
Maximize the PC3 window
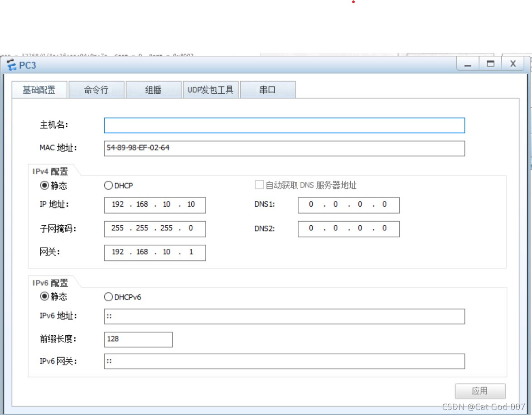coord(490,64)
